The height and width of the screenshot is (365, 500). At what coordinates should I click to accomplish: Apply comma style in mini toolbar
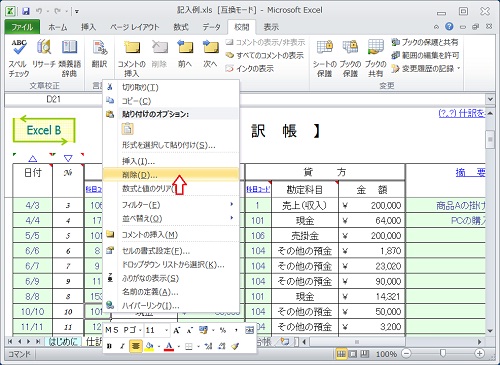[236, 330]
